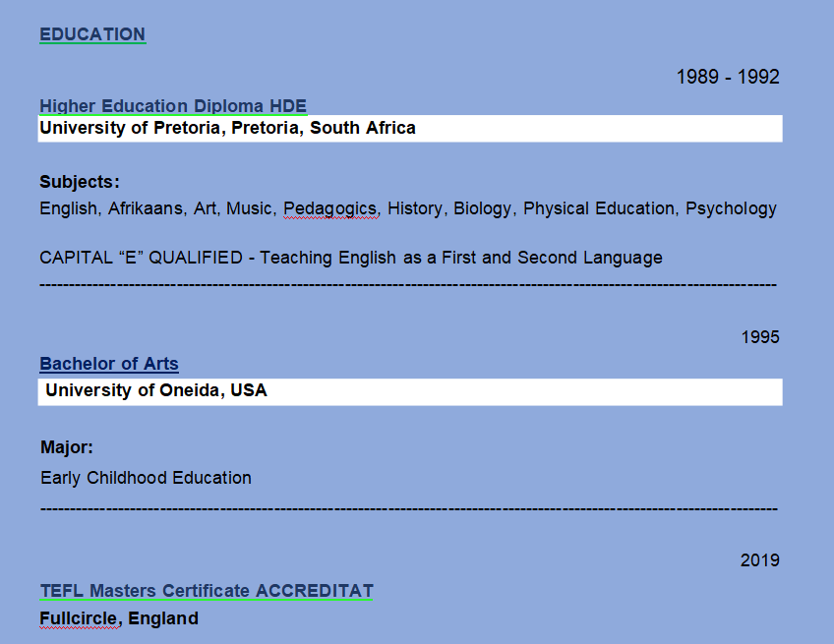Click the dashed divider below CAPITAL E line

click(x=408, y=285)
